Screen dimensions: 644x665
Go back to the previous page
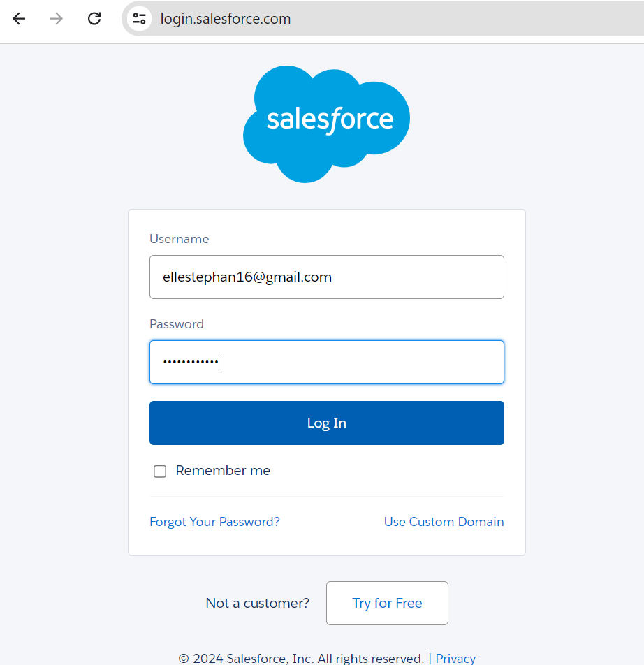coord(19,19)
